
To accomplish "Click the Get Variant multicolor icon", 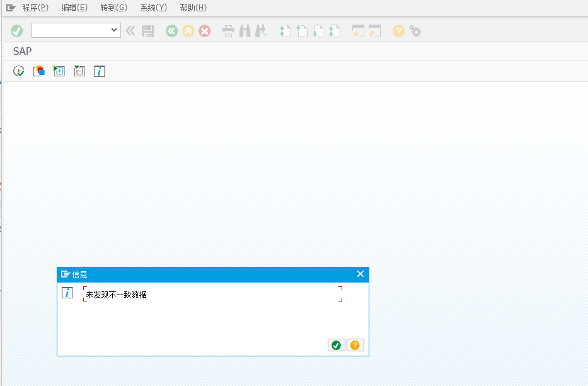I will [39, 71].
